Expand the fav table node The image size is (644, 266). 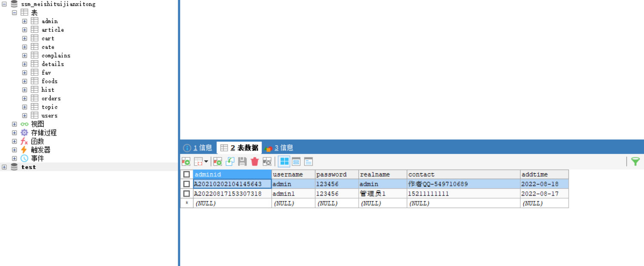coord(24,73)
